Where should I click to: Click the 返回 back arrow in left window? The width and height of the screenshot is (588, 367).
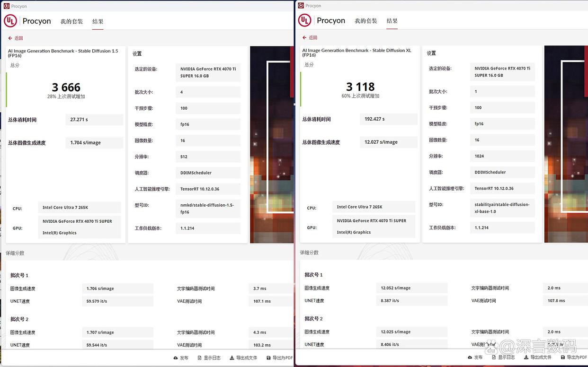coord(10,38)
